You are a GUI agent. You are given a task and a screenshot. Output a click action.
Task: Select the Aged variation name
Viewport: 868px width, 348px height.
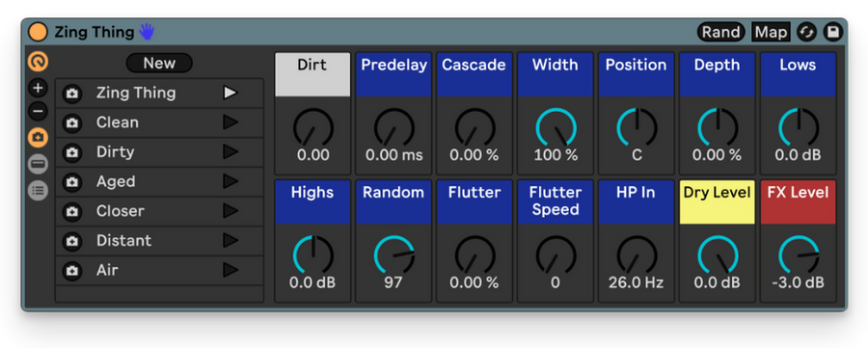tap(116, 181)
